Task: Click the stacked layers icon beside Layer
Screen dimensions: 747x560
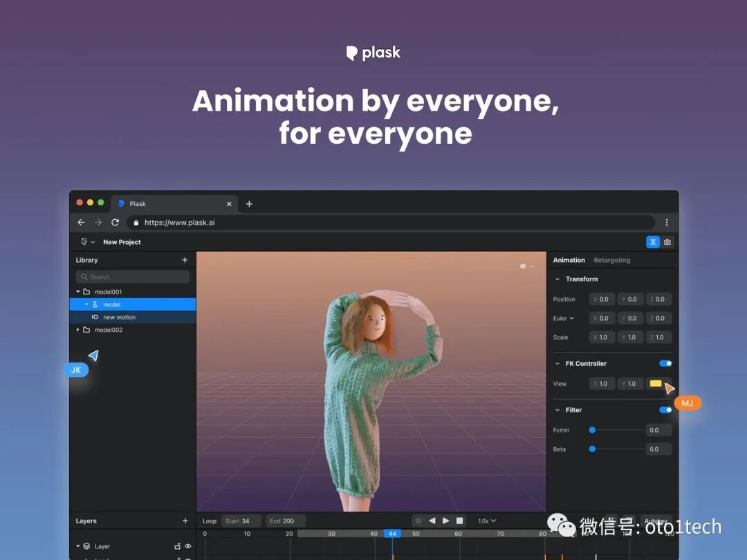Action: 86,546
